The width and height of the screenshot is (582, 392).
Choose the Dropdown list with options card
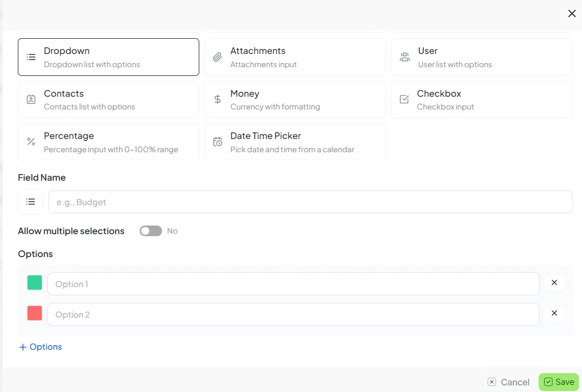click(108, 57)
